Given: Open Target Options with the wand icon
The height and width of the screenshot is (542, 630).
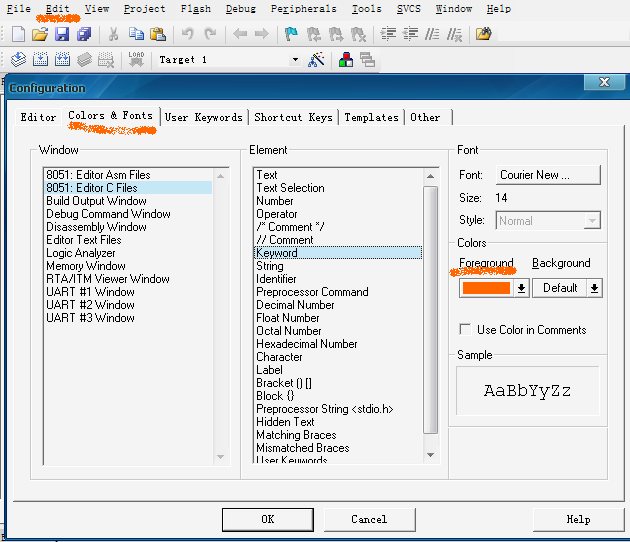Looking at the screenshot, I should click(x=316, y=60).
